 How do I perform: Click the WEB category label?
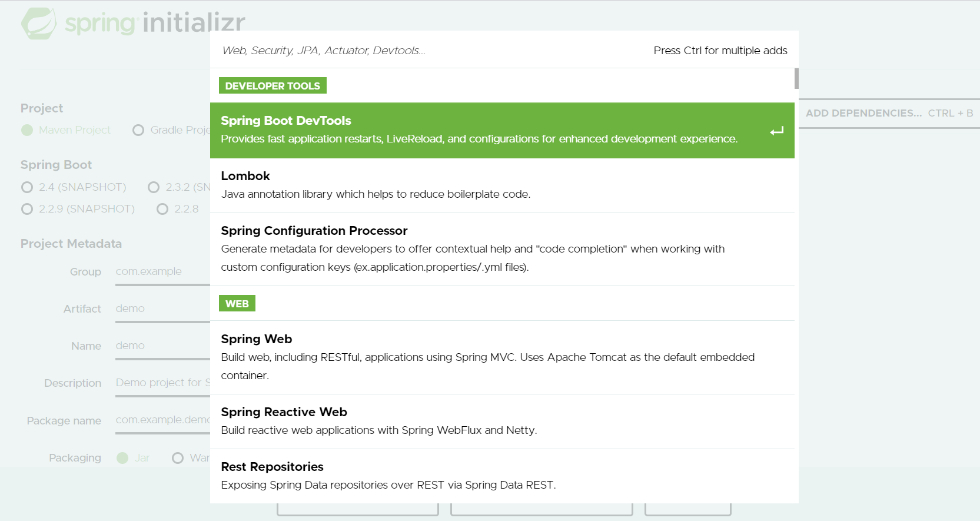point(237,304)
